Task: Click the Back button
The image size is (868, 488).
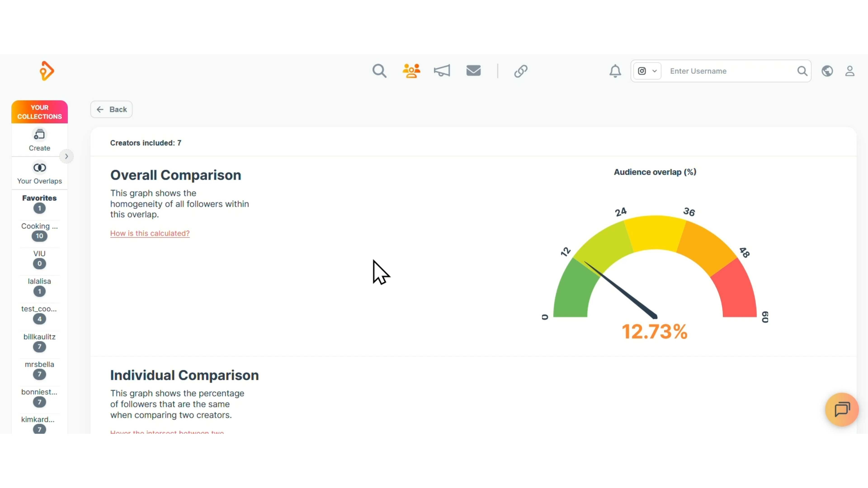Action: 111,109
